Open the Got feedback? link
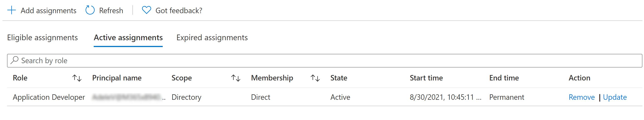The height and width of the screenshot is (120, 644). tap(179, 10)
